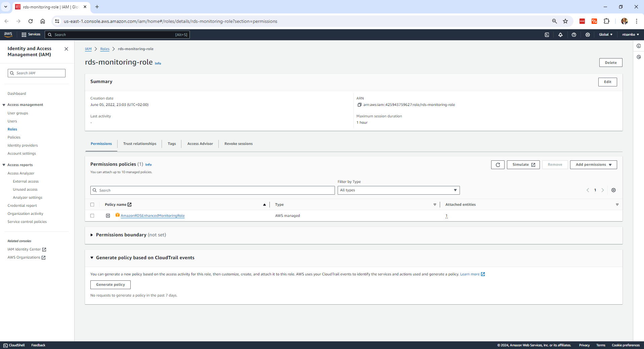Screen dimensions: 644x349
Task: Expand the Permissions boundary section
Action: point(92,235)
